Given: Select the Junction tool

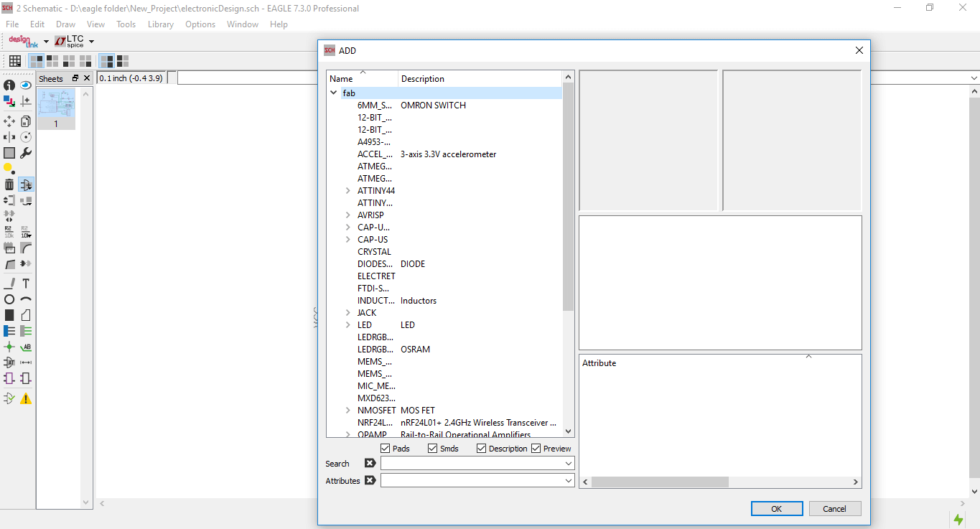Looking at the screenshot, I should [9, 347].
